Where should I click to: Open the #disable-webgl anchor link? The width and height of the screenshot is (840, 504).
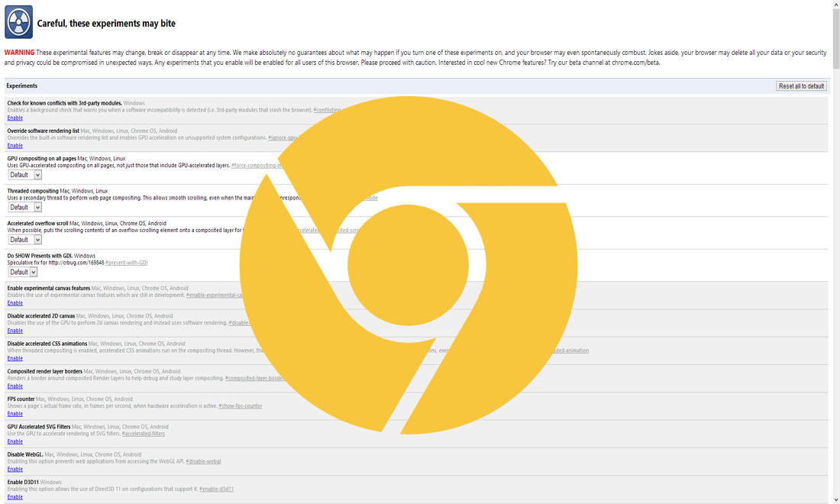[x=204, y=461]
